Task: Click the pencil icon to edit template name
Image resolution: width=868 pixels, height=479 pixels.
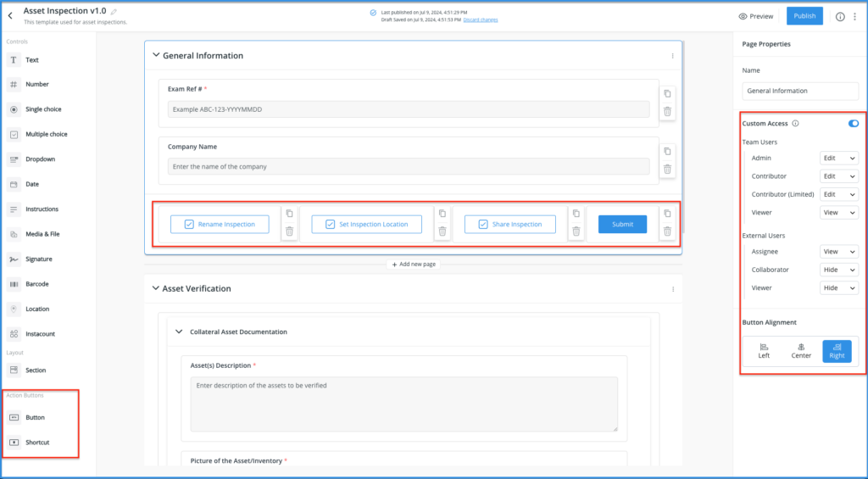Action: coord(114,12)
